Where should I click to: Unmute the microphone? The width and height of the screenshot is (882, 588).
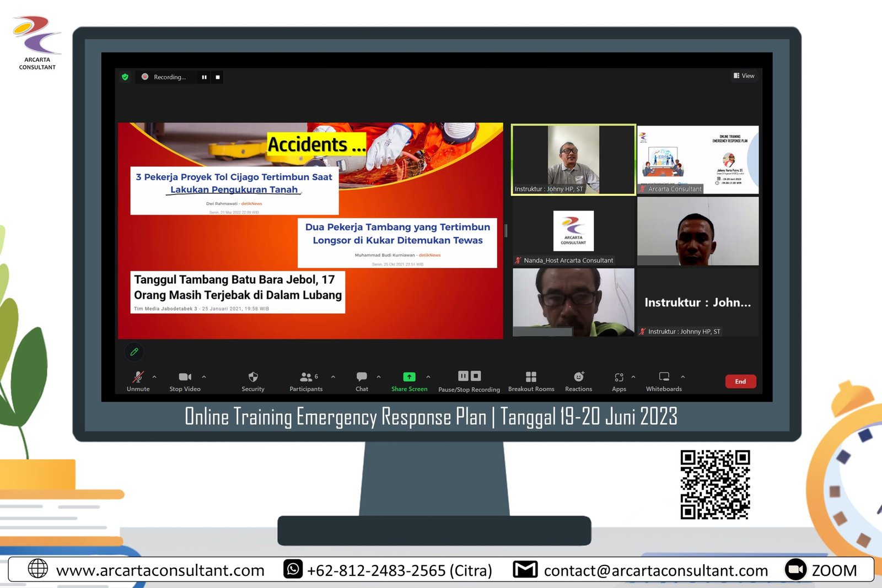click(138, 377)
